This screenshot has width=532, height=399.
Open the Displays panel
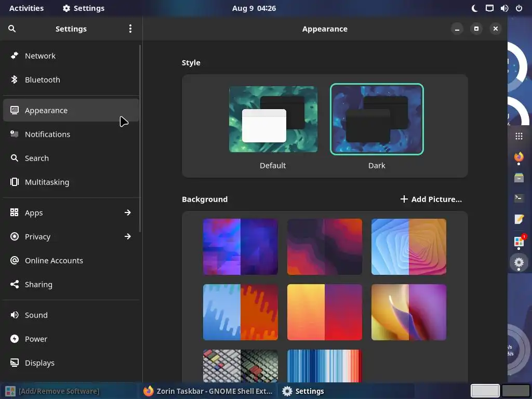point(71,363)
